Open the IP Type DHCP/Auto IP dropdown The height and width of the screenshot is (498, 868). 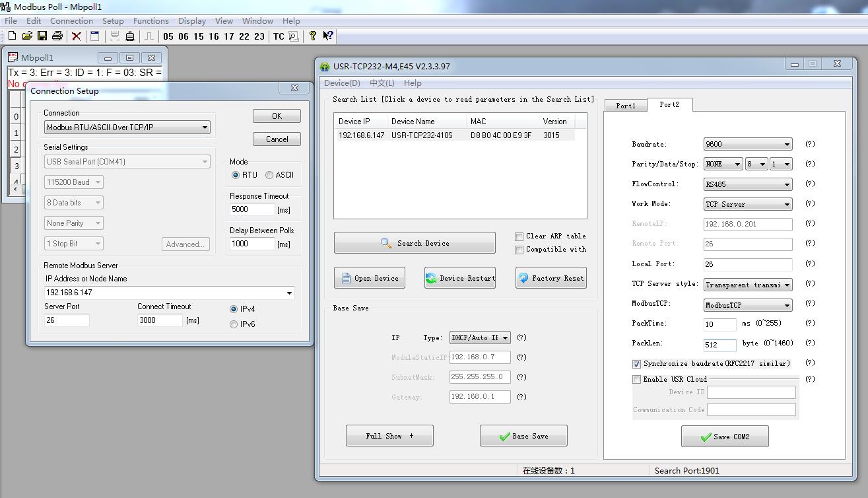(x=480, y=338)
